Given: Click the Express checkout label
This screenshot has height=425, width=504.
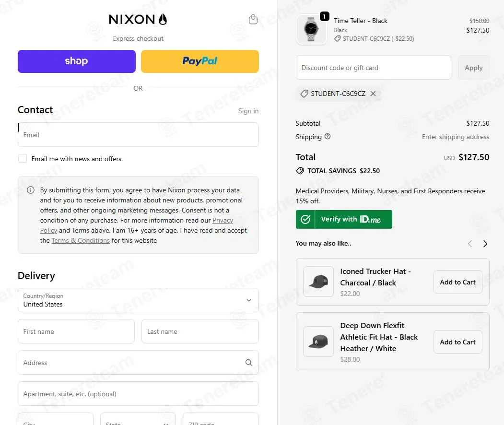Looking at the screenshot, I should point(138,38).
